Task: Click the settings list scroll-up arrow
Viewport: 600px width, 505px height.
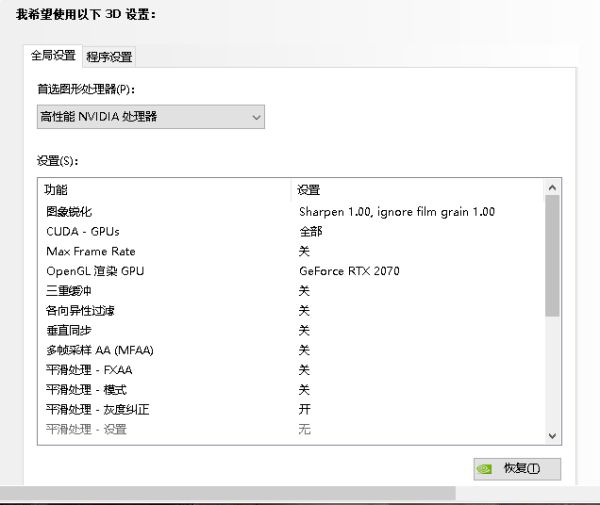Action: coord(553,188)
